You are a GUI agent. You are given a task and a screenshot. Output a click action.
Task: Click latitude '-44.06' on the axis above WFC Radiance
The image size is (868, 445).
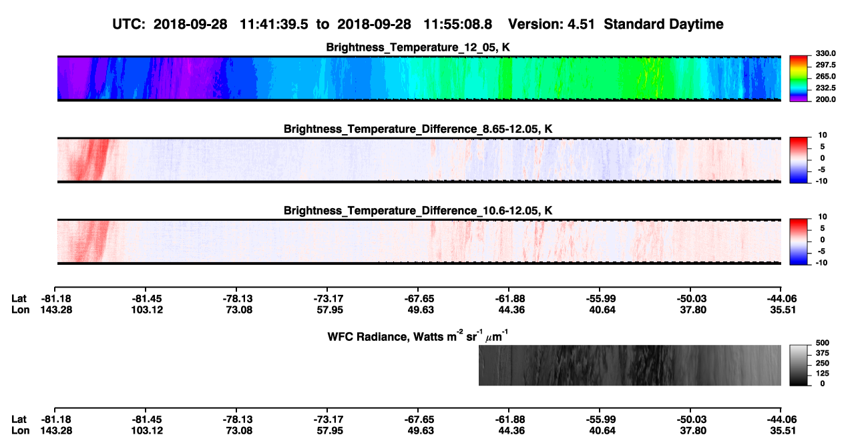[781, 298]
